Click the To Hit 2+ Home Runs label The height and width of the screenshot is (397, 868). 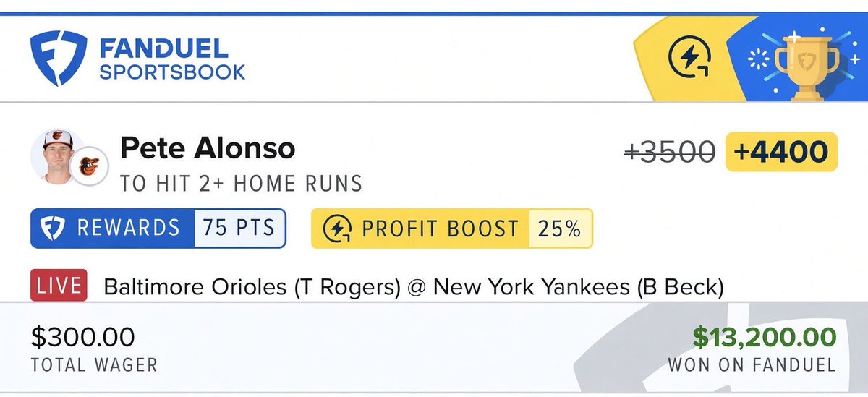[x=241, y=184]
